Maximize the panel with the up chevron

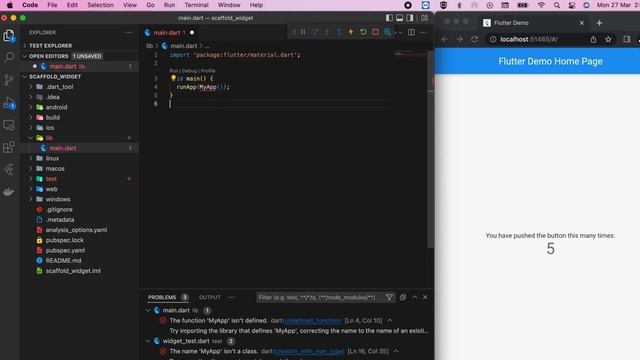415,298
